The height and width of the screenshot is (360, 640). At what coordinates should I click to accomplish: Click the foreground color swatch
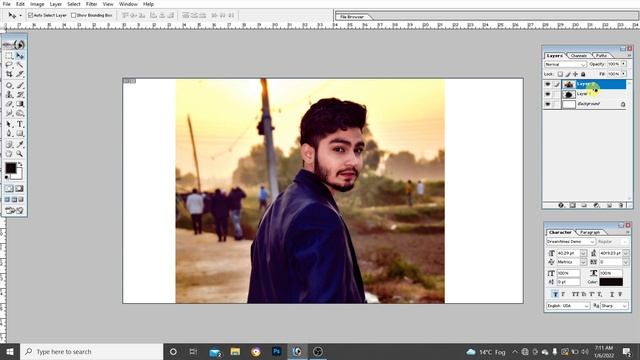pyautogui.click(x=11, y=167)
